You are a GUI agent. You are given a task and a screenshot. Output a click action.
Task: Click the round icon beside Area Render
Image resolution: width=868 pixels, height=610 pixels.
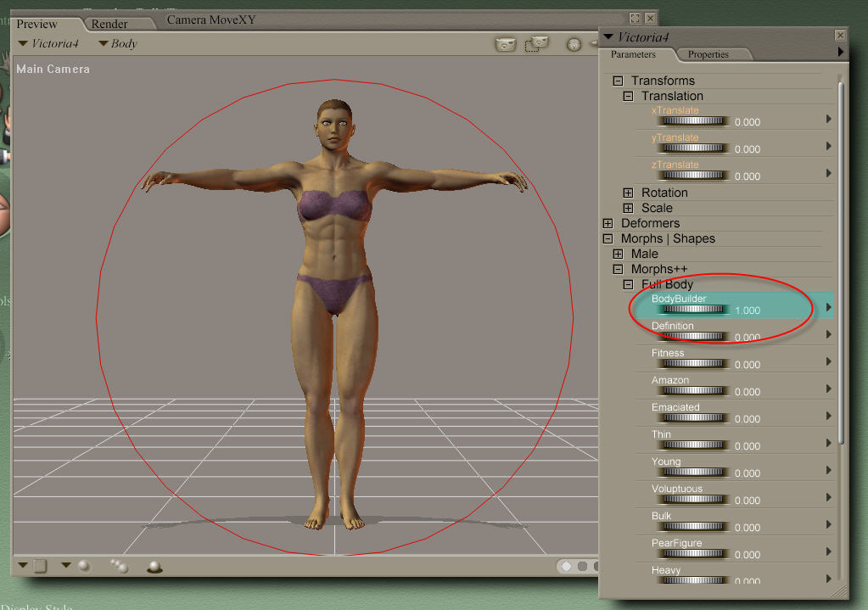coord(574,45)
